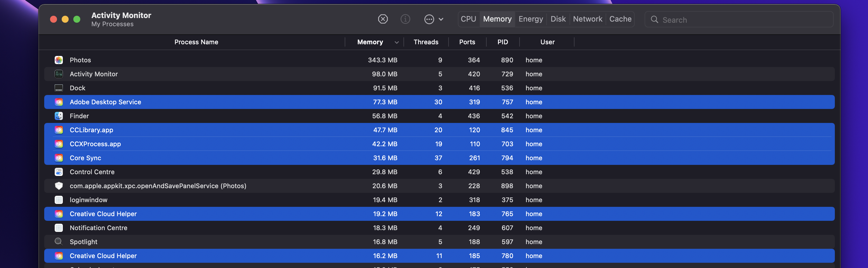The image size is (868, 268).
Task: Select the Core Sync row name
Action: [85, 158]
